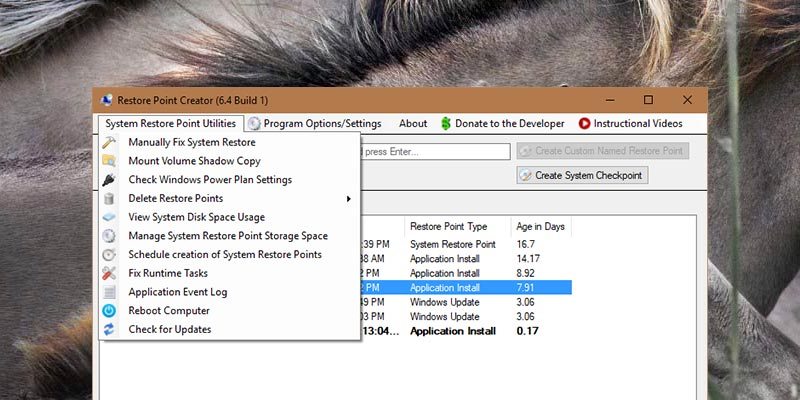Select the bold Application Install row aged 0.17
The image size is (800, 400).
pos(465,331)
